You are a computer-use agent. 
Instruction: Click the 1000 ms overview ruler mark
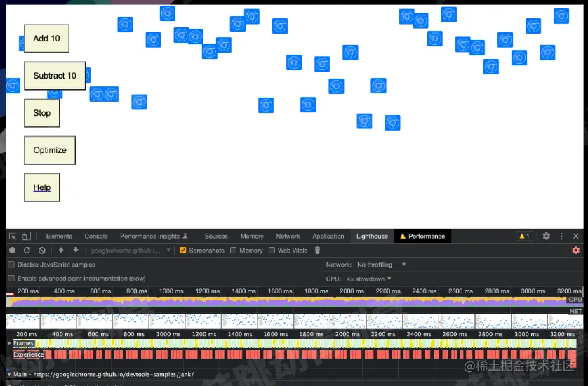(171, 291)
